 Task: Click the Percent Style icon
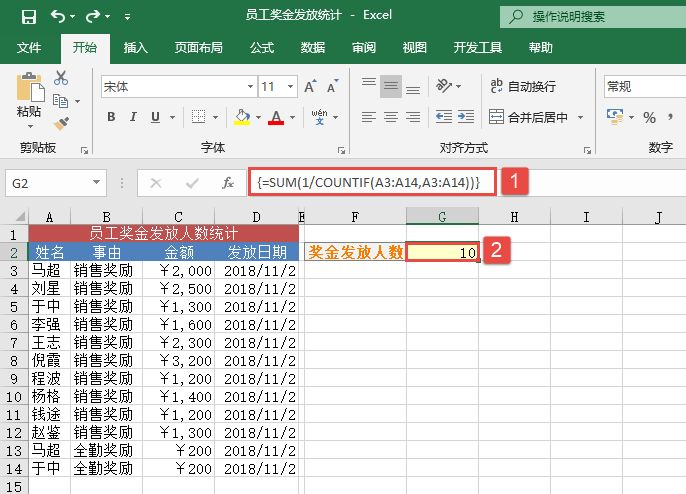click(x=650, y=117)
